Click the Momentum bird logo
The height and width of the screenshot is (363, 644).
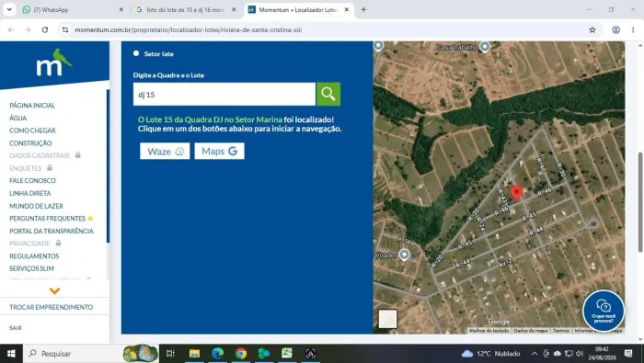(x=54, y=62)
